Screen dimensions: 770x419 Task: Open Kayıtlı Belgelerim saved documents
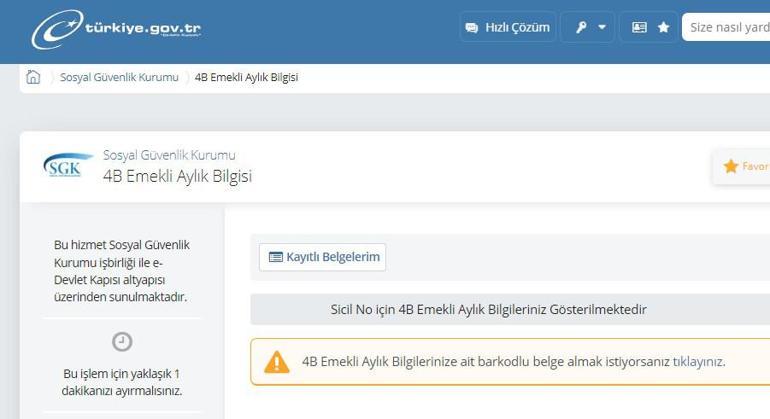click(322, 257)
